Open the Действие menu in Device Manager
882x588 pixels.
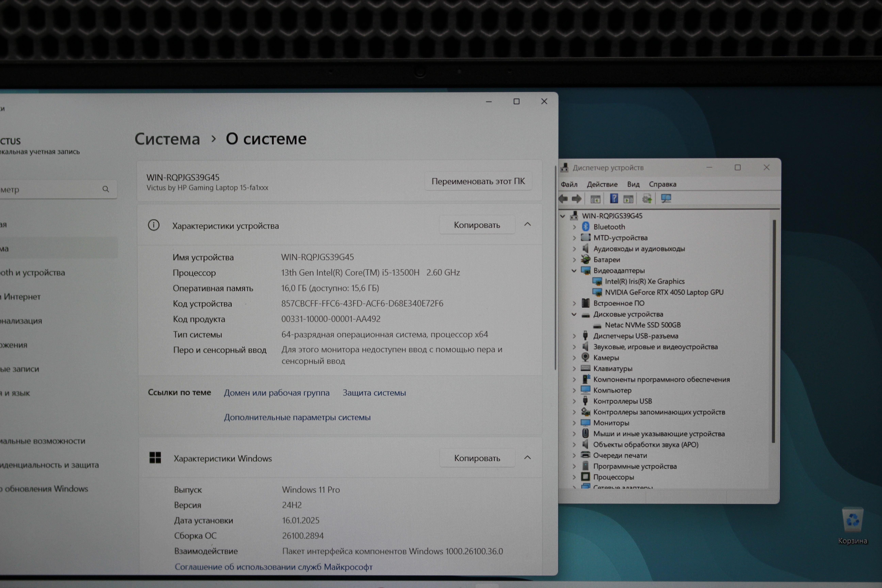coord(602,184)
